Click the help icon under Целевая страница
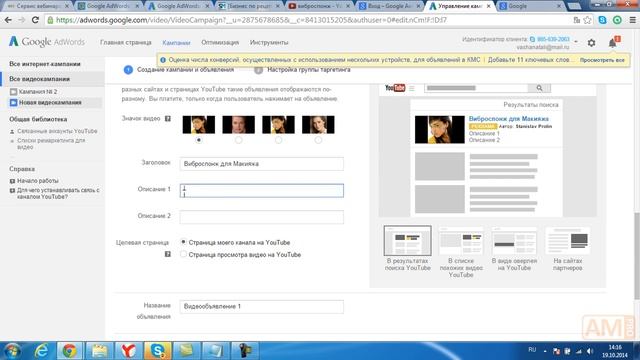 click(167, 254)
